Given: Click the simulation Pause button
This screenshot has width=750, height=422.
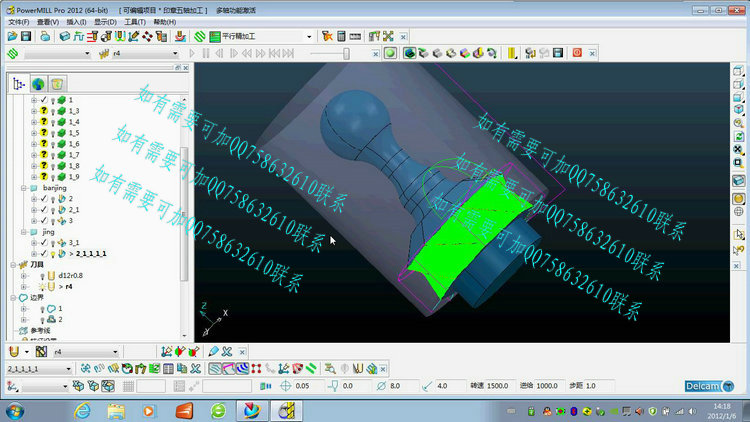Looking at the screenshot, I should tap(206, 54).
